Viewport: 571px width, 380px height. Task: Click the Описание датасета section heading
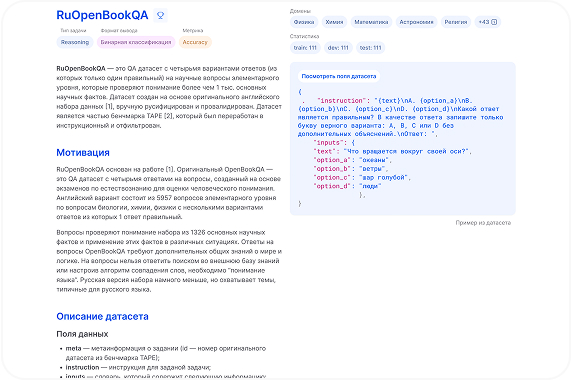[102, 316]
